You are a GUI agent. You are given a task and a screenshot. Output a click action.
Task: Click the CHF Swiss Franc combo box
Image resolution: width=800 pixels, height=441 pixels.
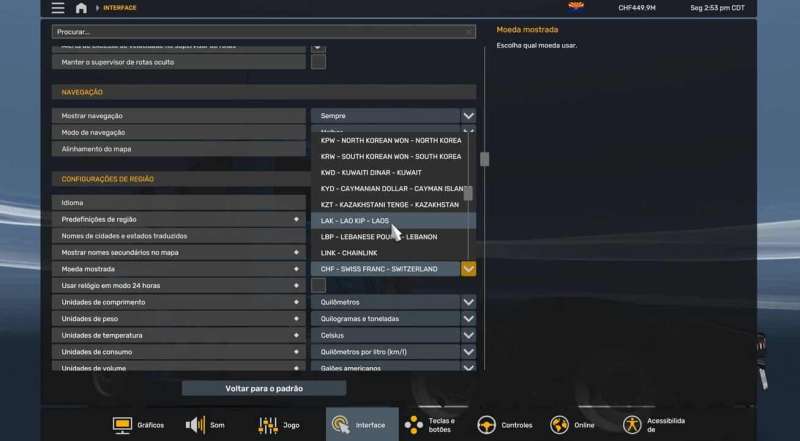(385, 269)
